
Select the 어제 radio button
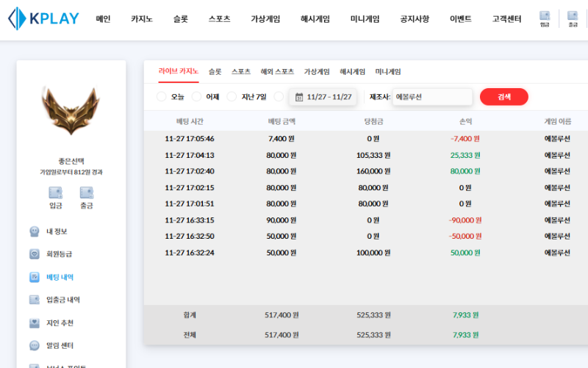pyautogui.click(x=196, y=97)
